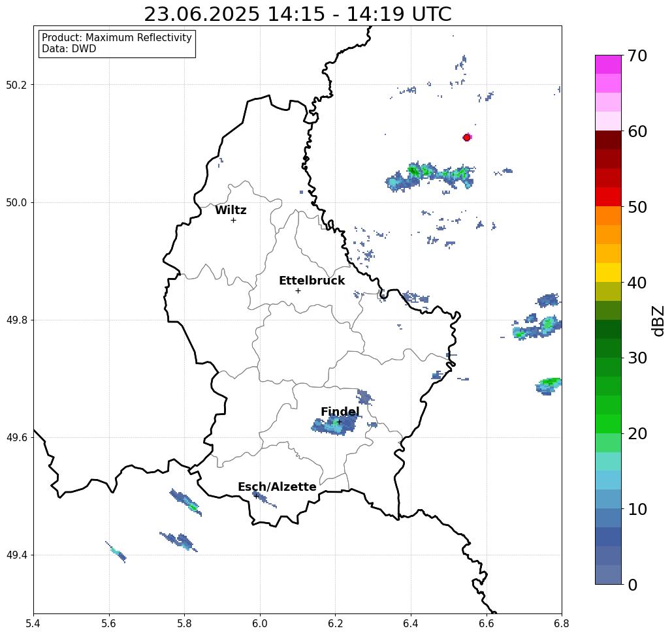Click the 'Product: Maximum Reflectivity' text
The height and width of the screenshot is (635, 672).
point(116,38)
